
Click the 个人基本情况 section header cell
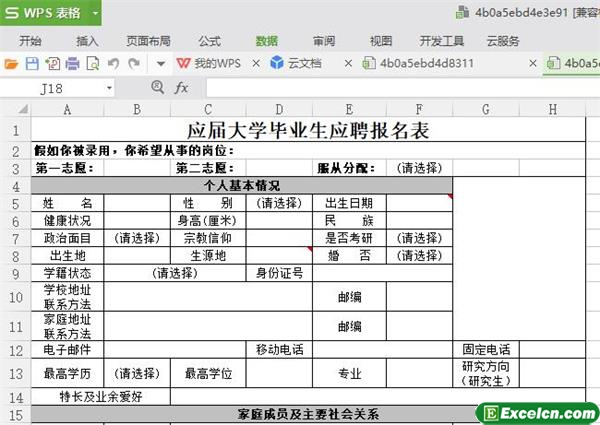(x=241, y=186)
